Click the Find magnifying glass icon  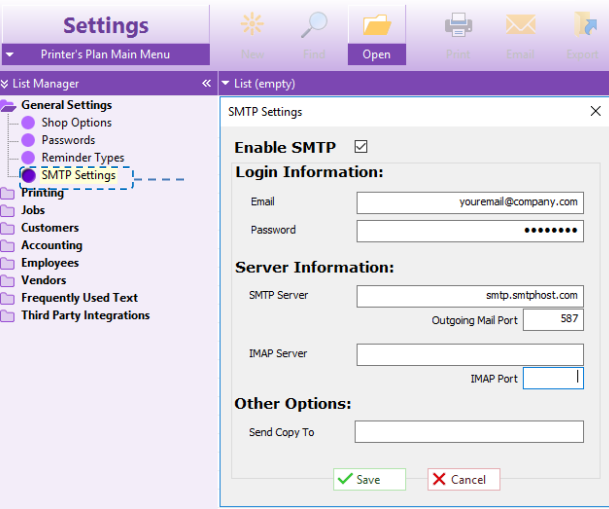pos(314,25)
